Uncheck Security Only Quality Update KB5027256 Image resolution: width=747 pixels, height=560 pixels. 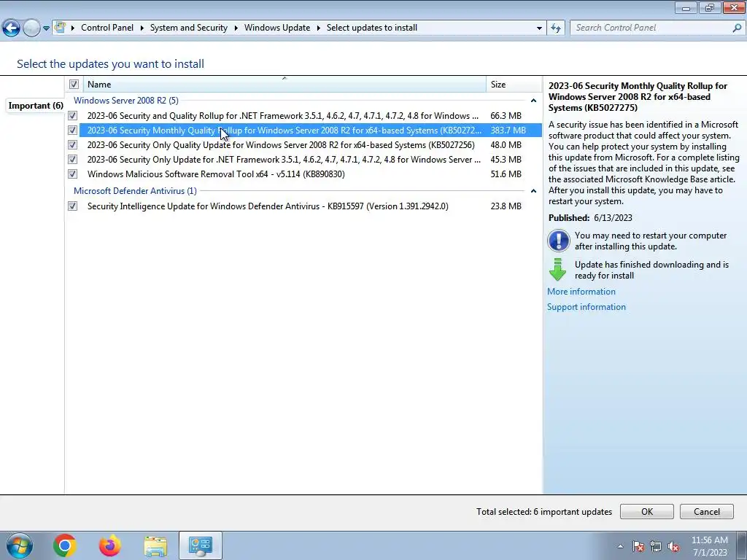tap(72, 145)
